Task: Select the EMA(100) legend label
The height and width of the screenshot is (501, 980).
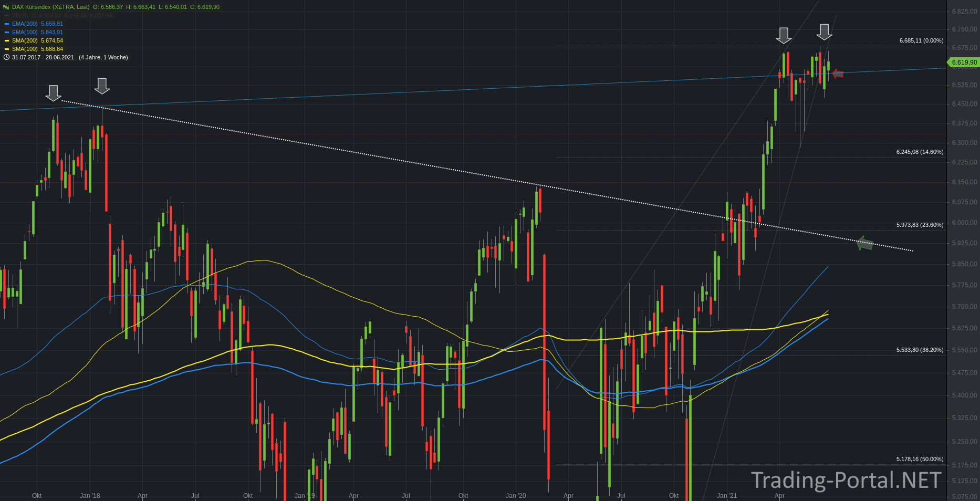Action: [25, 32]
